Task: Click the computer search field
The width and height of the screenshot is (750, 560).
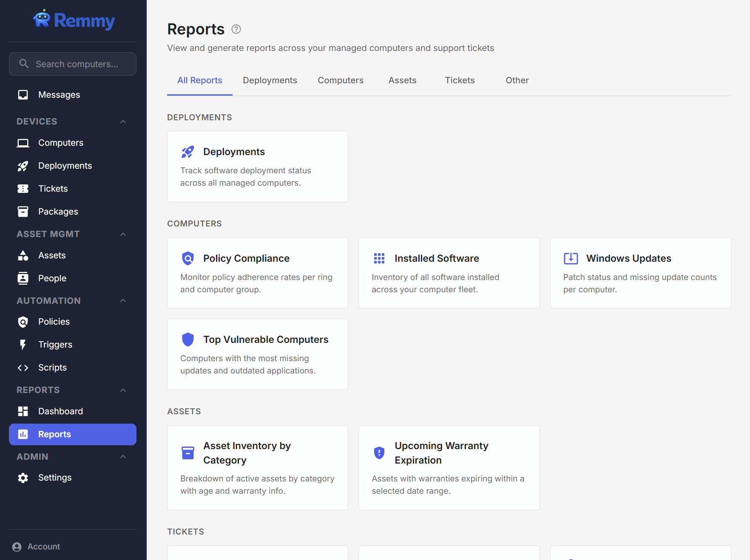Action: coord(72,64)
